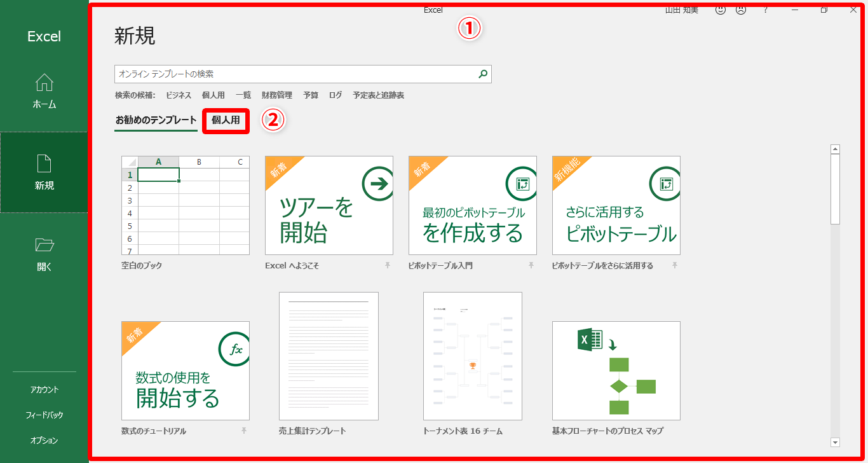Pin the Excel へようこそ template
This screenshot has width=868, height=463.
[387, 265]
